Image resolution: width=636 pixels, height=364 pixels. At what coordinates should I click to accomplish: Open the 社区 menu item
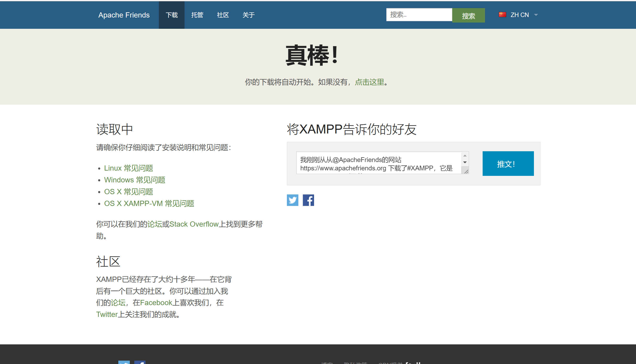coord(223,15)
